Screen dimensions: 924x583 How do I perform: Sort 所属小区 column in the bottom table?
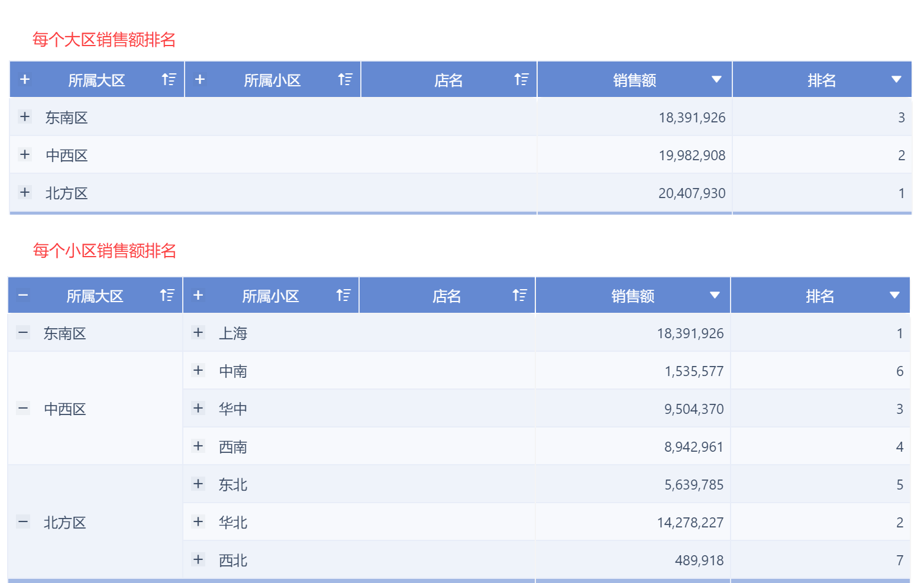point(344,295)
